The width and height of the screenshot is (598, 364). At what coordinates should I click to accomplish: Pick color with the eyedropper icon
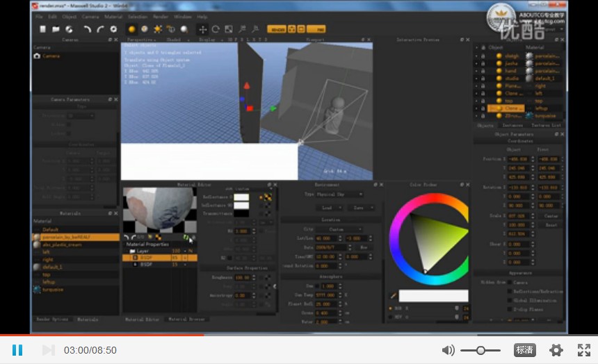tap(393, 295)
